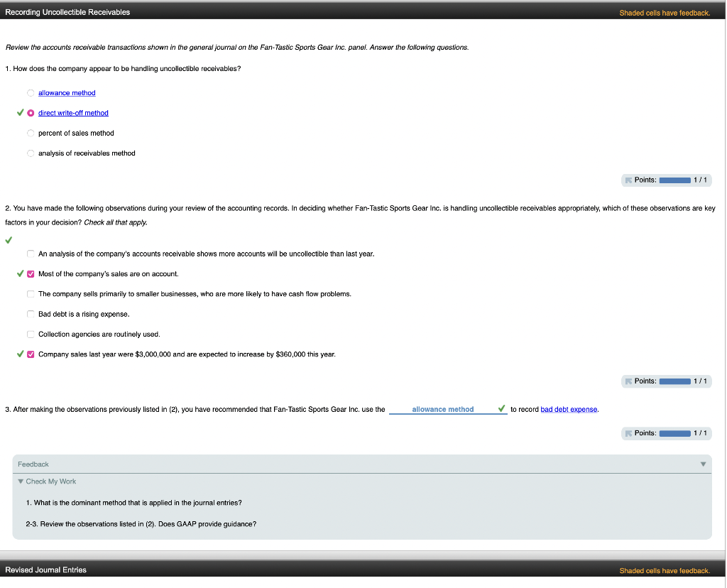Click the question 1 points progress bar
This screenshot has height=588, width=727.
pyautogui.click(x=675, y=180)
